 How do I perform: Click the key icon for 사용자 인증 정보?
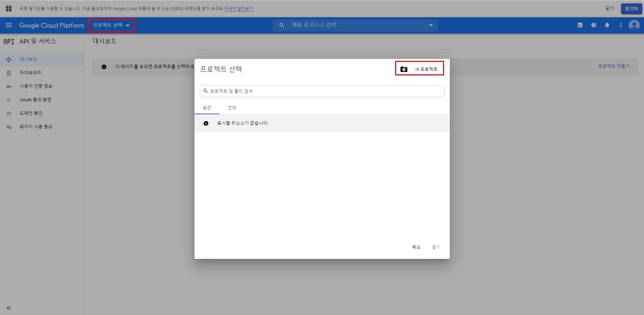pyautogui.click(x=9, y=86)
